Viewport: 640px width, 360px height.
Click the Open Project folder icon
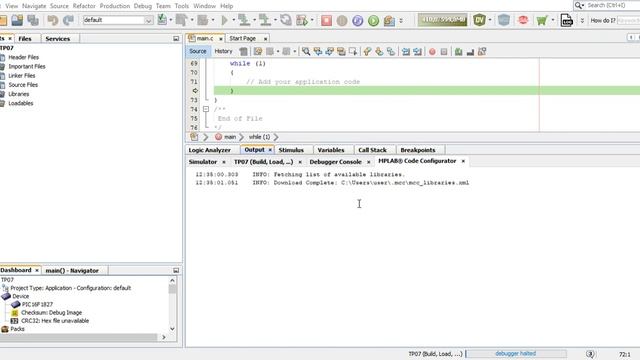(x=17, y=20)
